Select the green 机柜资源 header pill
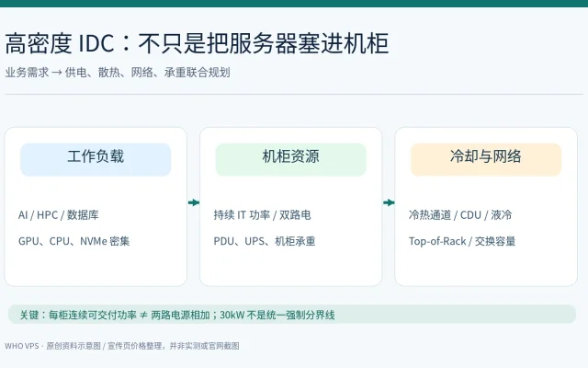Screen dimensions: 588x368 (290, 159)
